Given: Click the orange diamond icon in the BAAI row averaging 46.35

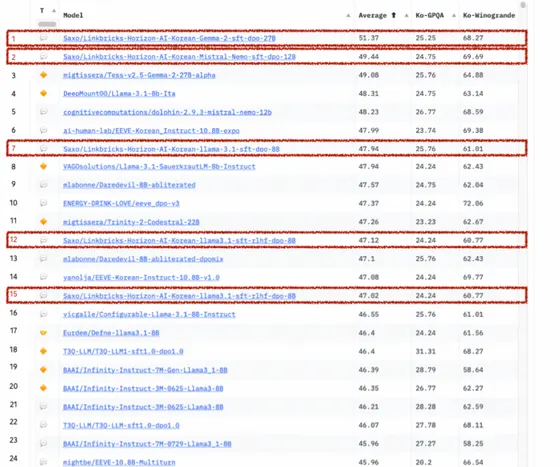Looking at the screenshot, I should click(44, 388).
